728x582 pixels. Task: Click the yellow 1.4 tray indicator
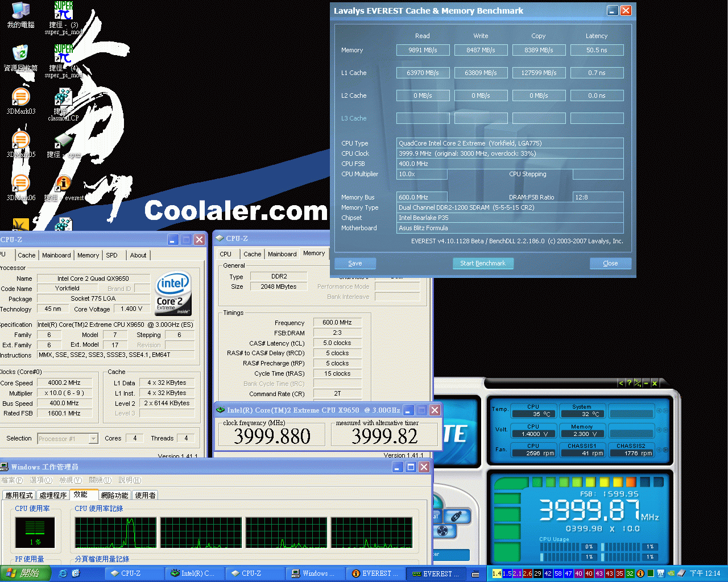coord(497,573)
